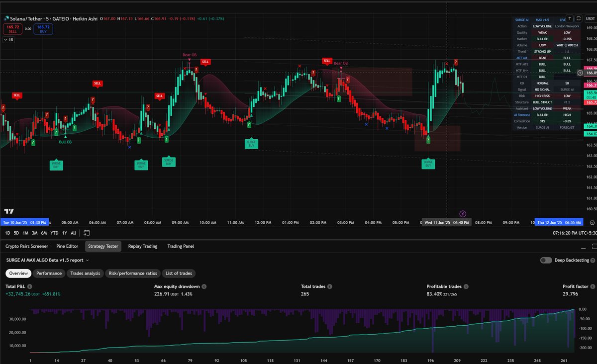
Task: Open the USDT currency selector
Action: [591, 18]
